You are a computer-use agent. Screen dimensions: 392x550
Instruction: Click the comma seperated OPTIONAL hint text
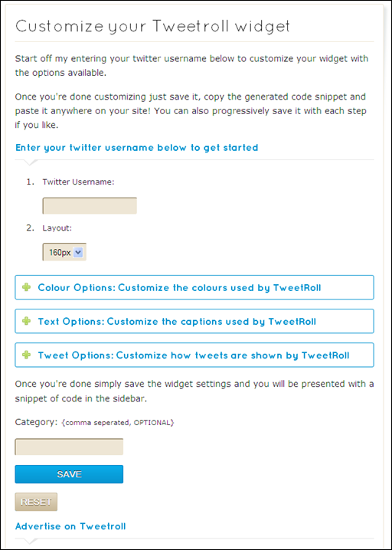coord(117,423)
